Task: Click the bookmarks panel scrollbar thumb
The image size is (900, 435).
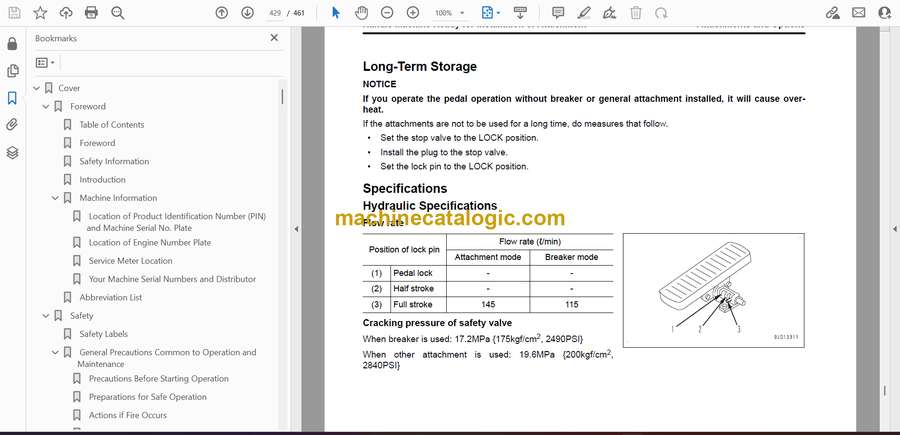Action: [x=282, y=96]
